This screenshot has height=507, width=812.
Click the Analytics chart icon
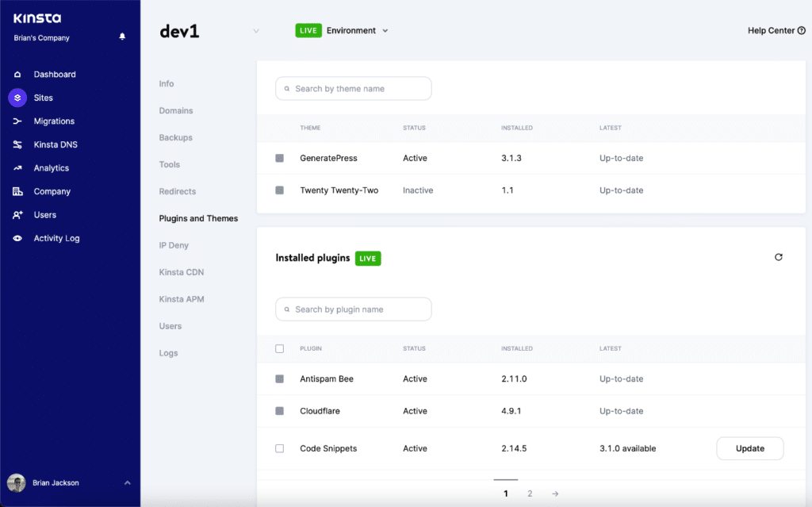coord(17,168)
